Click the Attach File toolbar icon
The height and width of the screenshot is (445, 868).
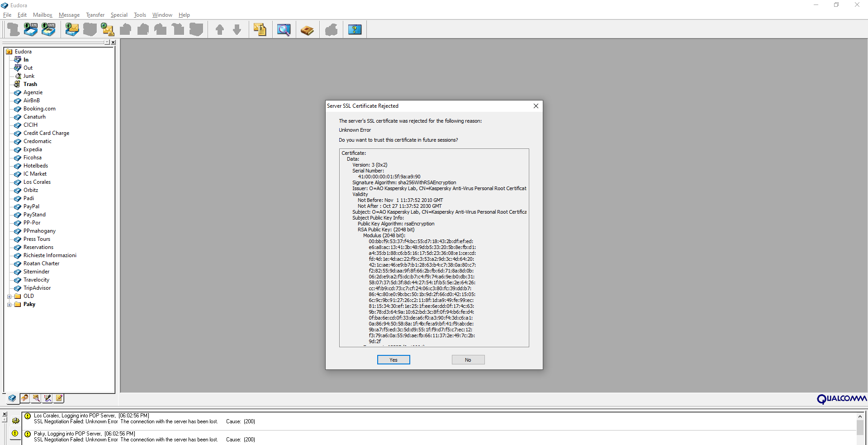coord(260,29)
